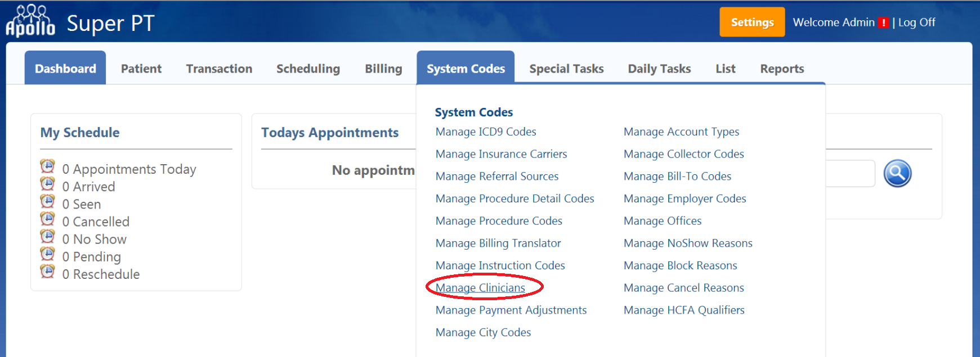Expand the Billing menu
980x357 pixels.
pos(383,69)
